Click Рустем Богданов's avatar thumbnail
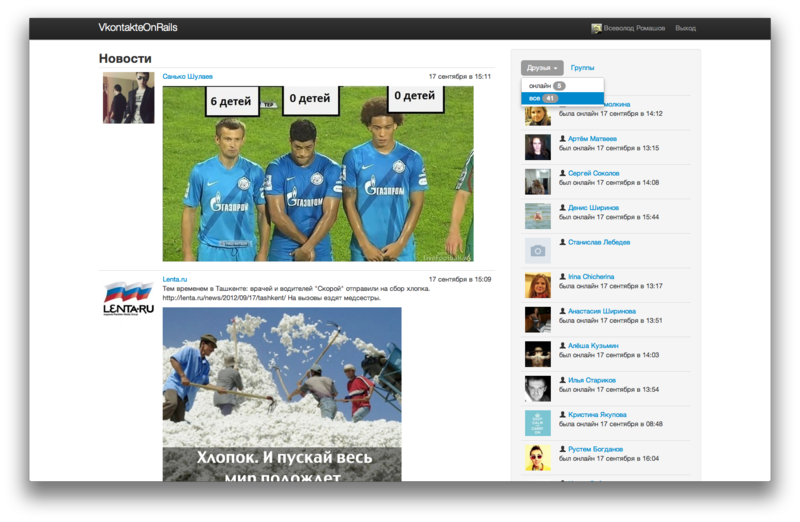 pos(538,458)
